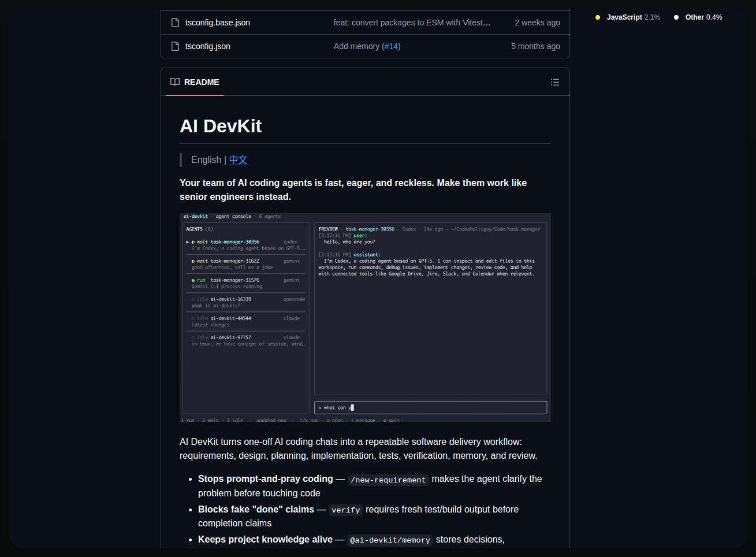Click the '5 months ago' timestamp
Image resolution: width=756 pixels, height=557 pixels.
tap(535, 46)
